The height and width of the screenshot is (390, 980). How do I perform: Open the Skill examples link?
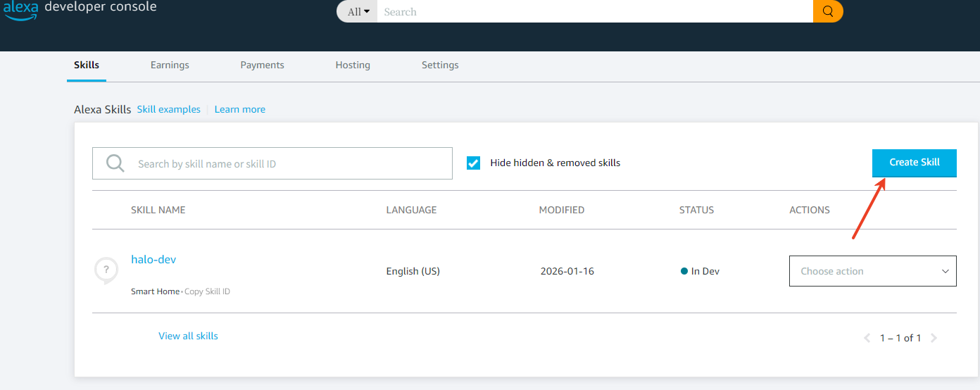click(169, 109)
